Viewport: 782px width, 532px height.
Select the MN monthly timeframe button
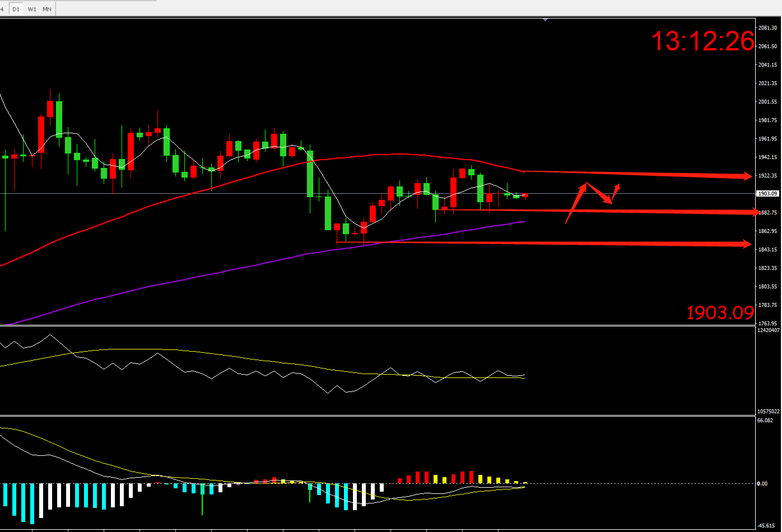[47, 9]
